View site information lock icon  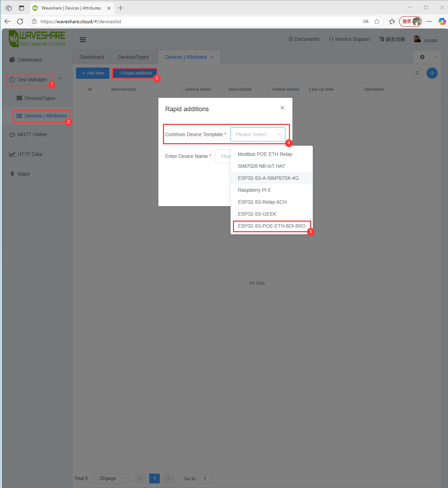coord(34,21)
